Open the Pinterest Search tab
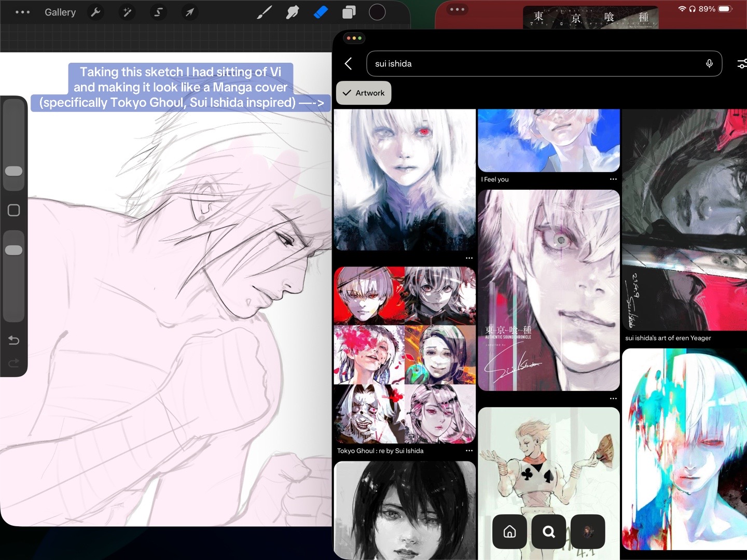 pos(549,531)
